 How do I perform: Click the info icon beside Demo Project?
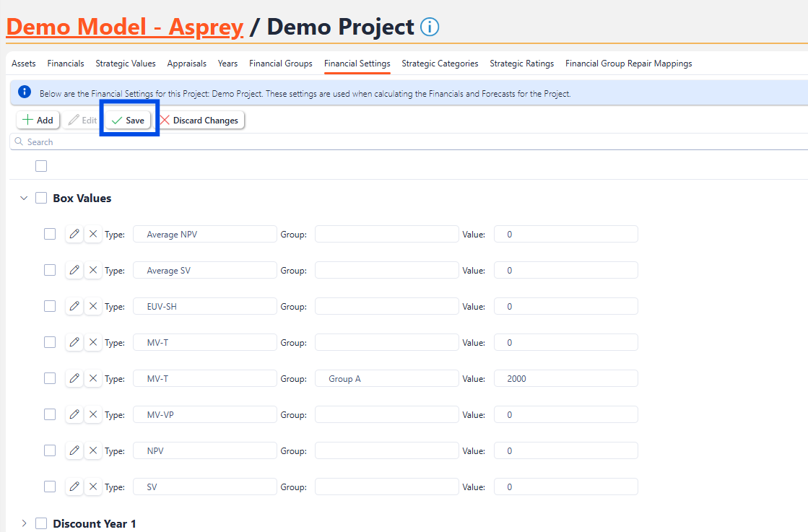point(429,27)
